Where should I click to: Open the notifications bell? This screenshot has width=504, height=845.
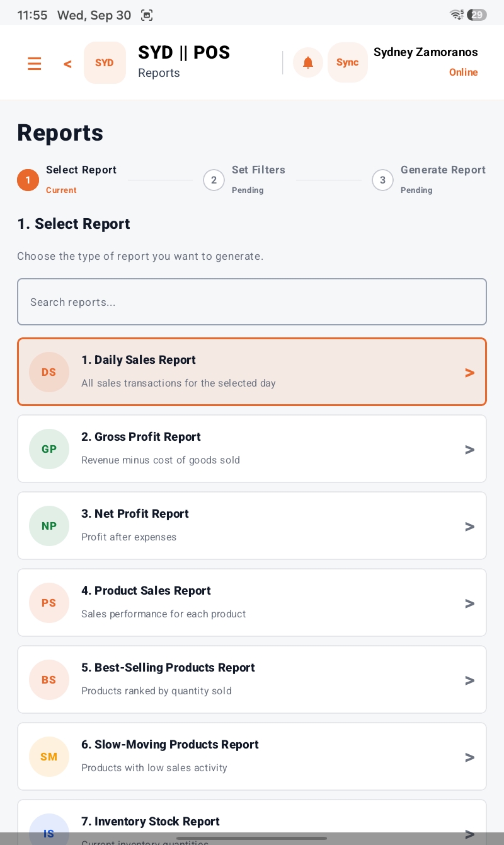308,62
